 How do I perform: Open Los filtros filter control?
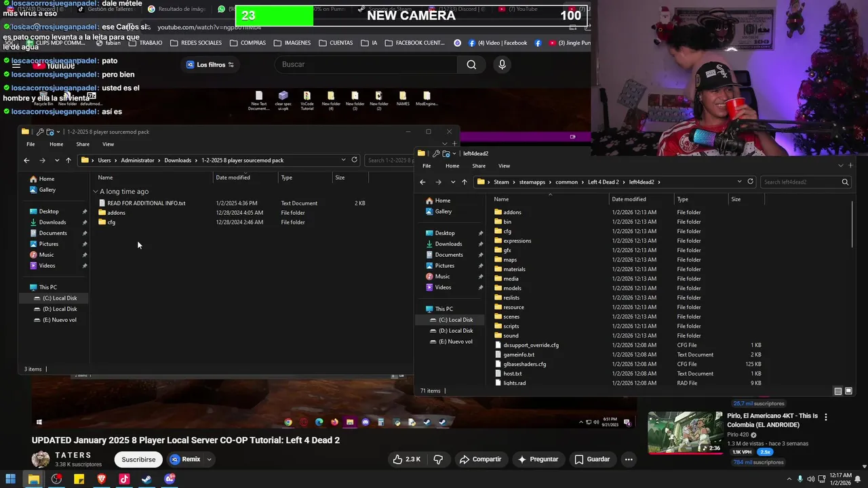coord(210,64)
